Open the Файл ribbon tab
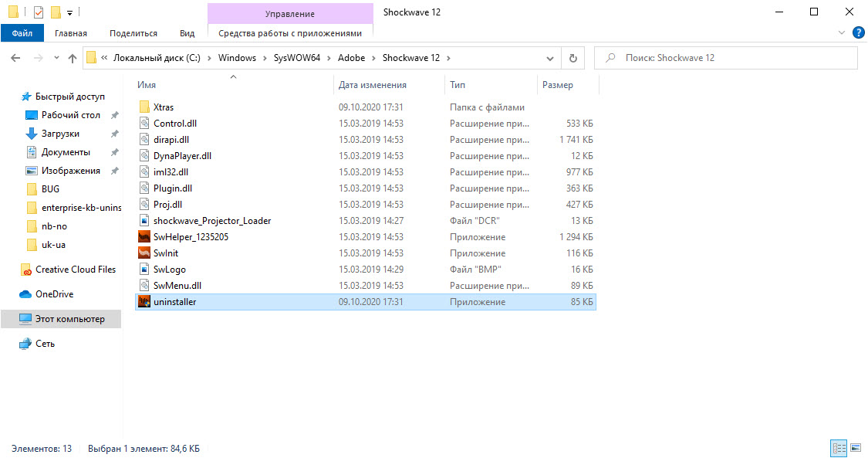The height and width of the screenshot is (458, 868). pos(22,33)
